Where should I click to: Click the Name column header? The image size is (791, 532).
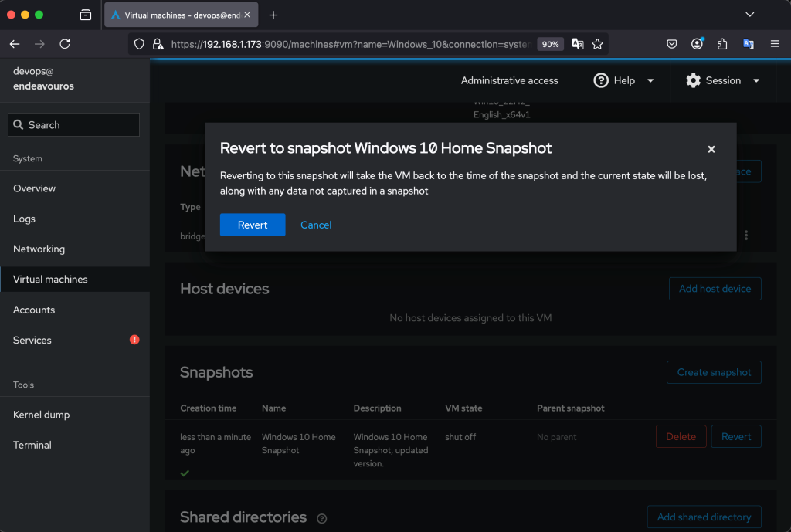(274, 408)
